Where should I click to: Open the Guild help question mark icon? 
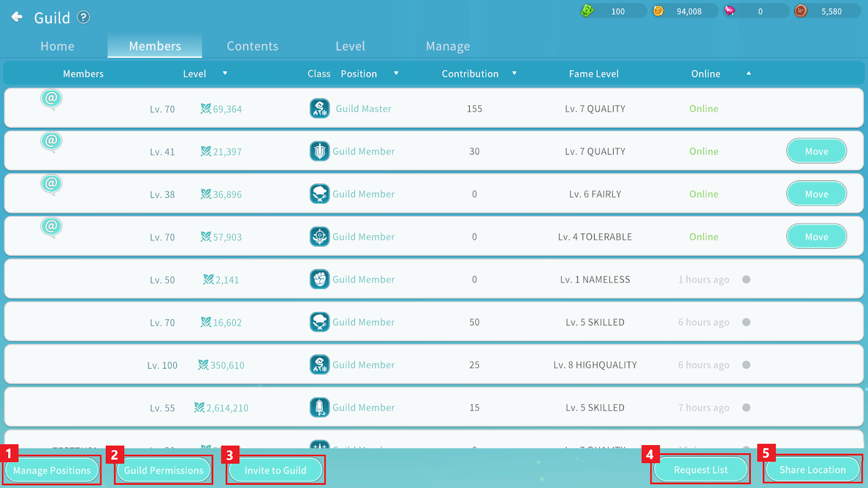pyautogui.click(x=83, y=17)
